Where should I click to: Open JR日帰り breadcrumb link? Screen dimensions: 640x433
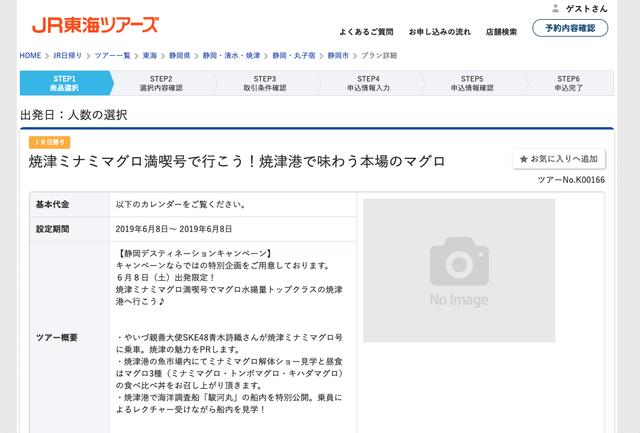67,56
